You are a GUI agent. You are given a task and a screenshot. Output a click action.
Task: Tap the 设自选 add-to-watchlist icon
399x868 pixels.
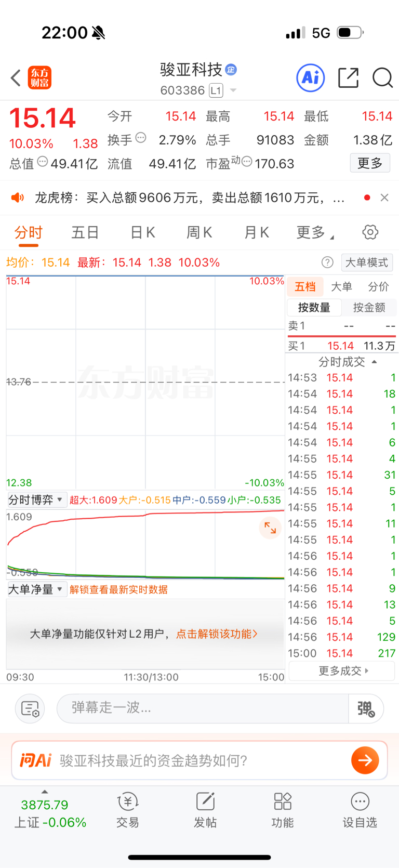coord(360,810)
